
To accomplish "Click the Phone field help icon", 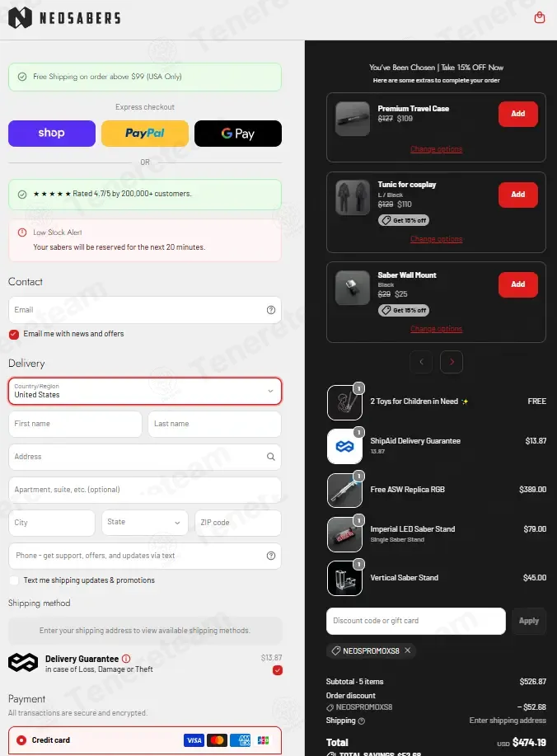I will 271,556.
